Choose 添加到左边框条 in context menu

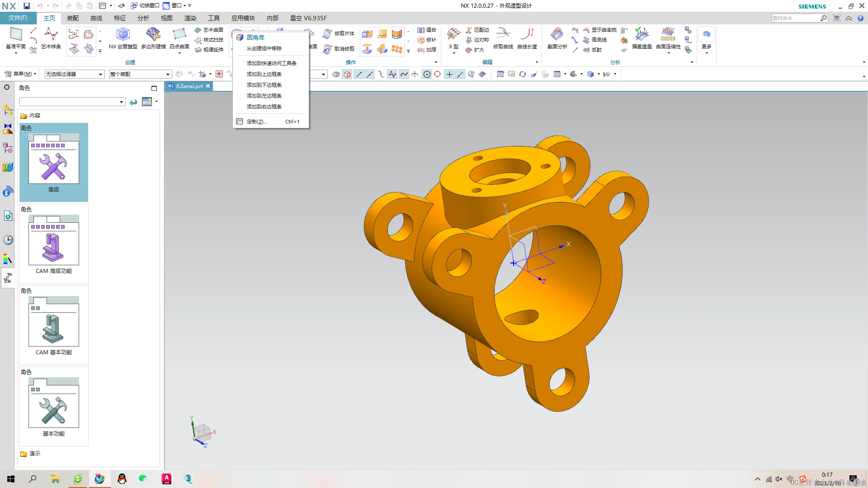click(264, 96)
